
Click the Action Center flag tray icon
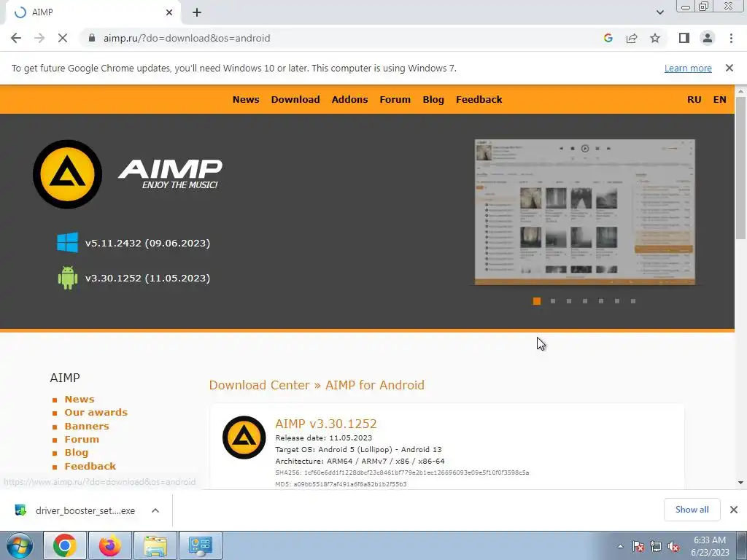pos(638,547)
